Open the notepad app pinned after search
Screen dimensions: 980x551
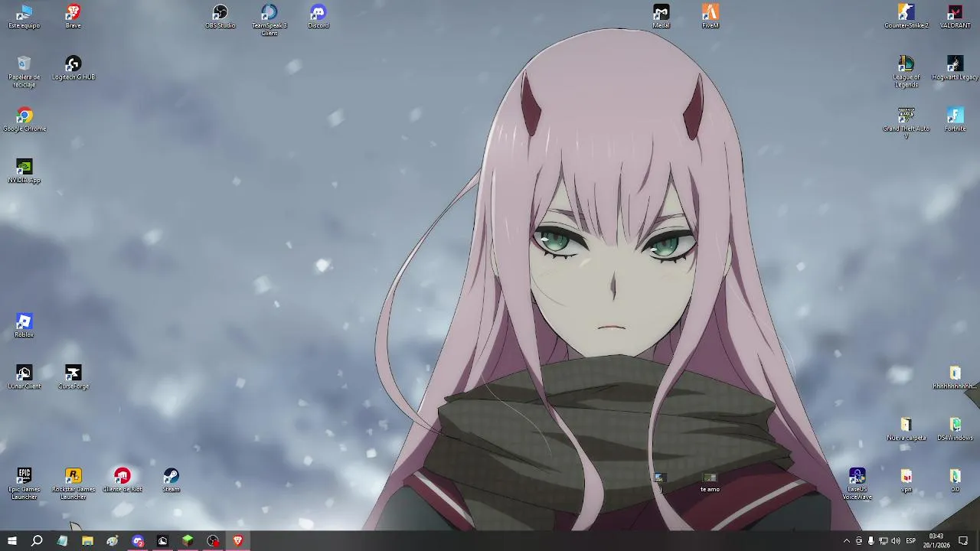(x=62, y=541)
